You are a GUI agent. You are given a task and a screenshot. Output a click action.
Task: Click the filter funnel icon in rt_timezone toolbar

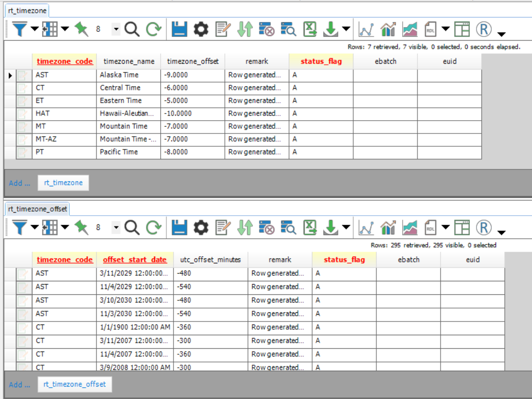coord(19,29)
